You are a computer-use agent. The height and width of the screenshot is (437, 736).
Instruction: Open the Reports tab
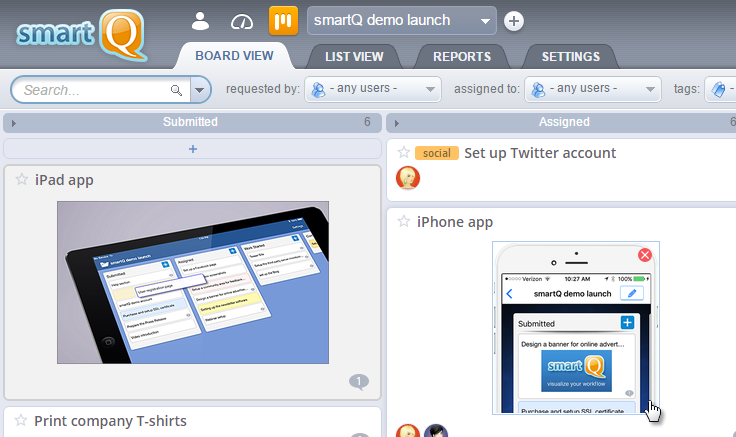[461, 57]
